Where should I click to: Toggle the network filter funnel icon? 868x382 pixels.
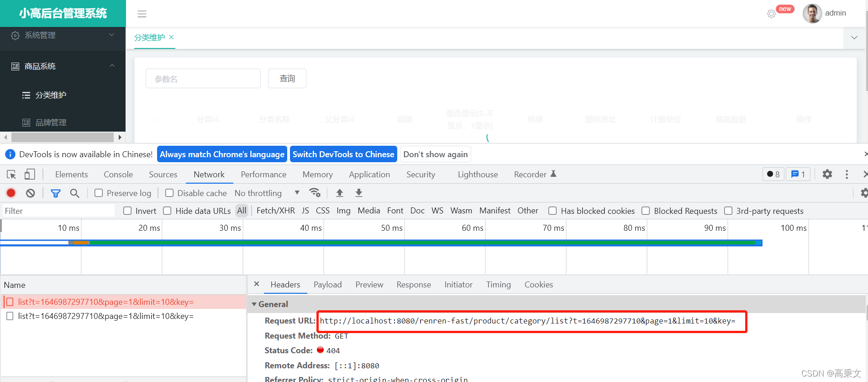(56, 193)
